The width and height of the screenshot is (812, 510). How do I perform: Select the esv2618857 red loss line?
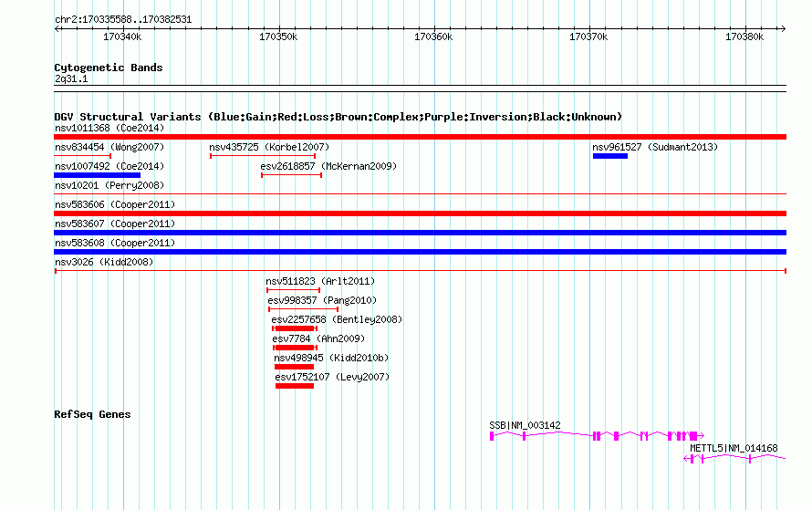[292, 175]
